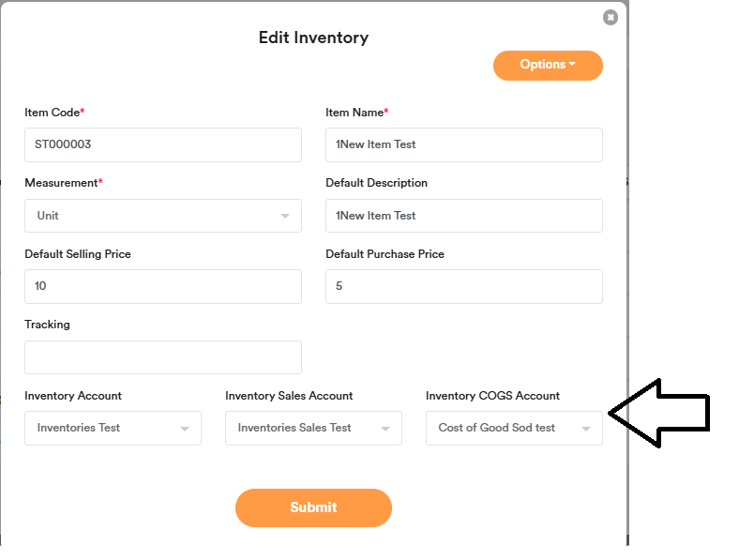739x560 pixels.
Task: Click the Inventory Sales Account arrow icon
Action: [385, 429]
